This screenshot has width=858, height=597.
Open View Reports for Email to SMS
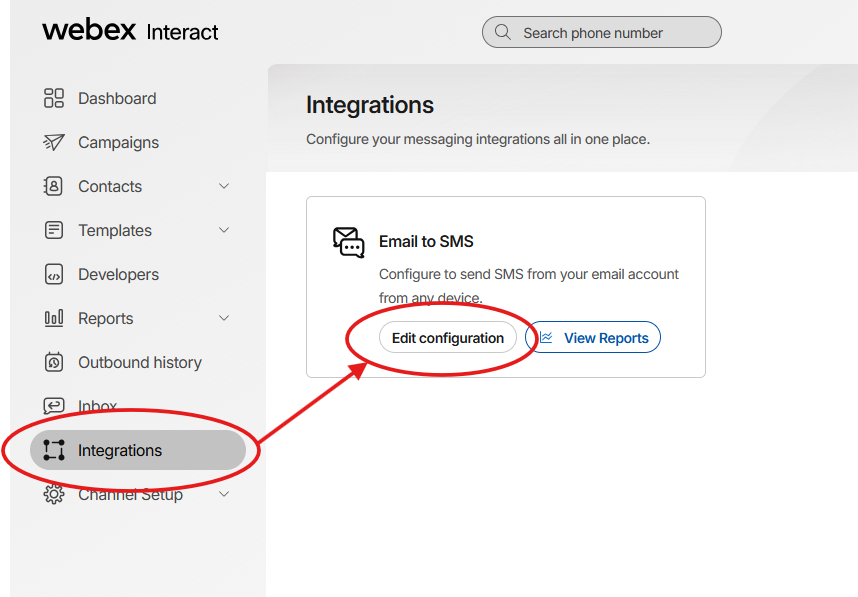point(593,338)
